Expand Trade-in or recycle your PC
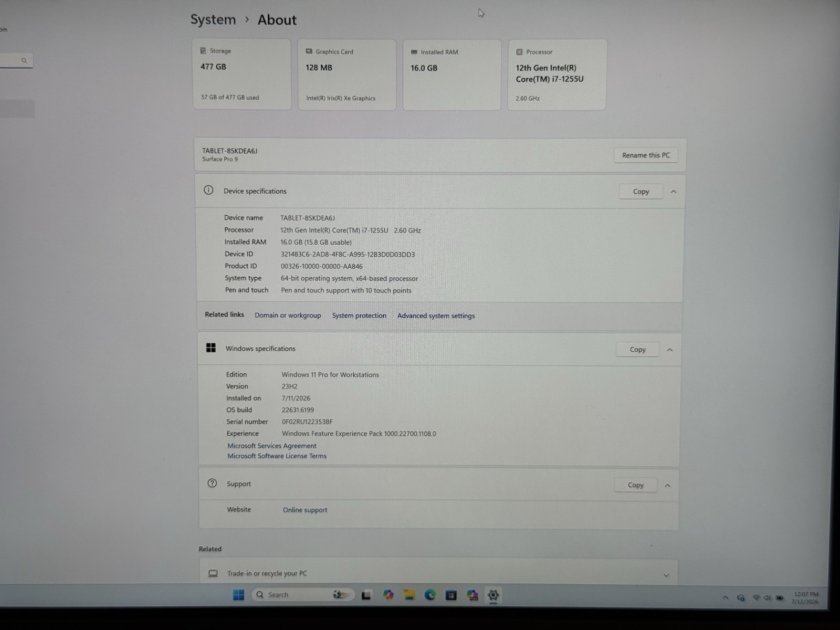 coord(666,575)
